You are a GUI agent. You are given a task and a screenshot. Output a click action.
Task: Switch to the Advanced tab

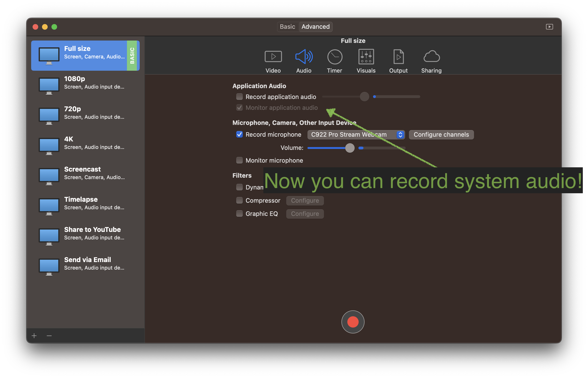click(315, 26)
